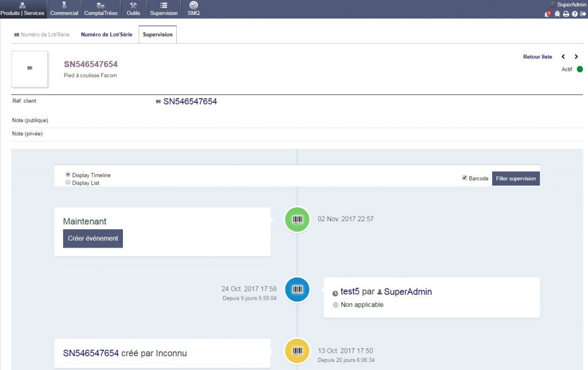
Task: Click the Note (privée) field label
Action: click(x=28, y=134)
